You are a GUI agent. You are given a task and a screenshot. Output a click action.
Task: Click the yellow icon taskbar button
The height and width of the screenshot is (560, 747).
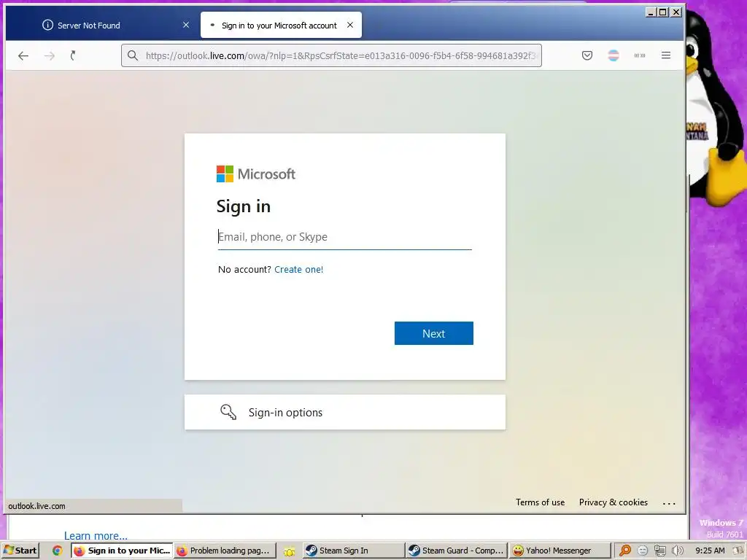tap(289, 551)
